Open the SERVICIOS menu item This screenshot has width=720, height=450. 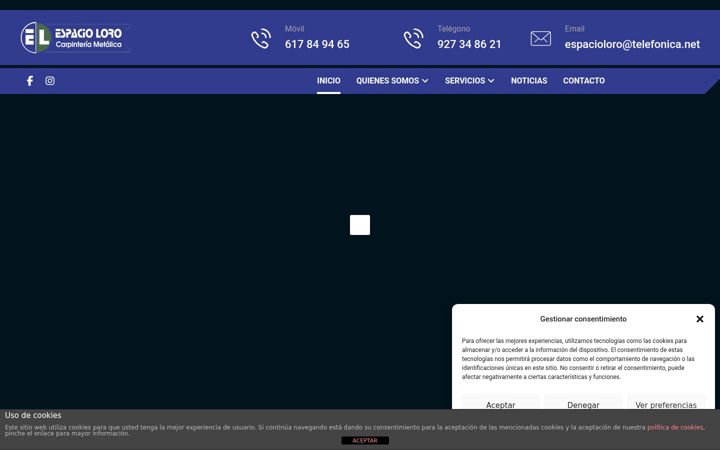coord(465,81)
